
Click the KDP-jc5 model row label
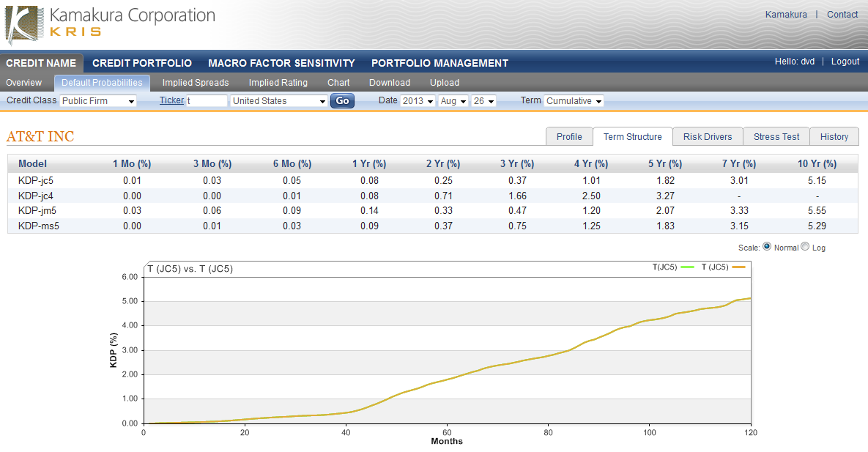(x=36, y=180)
